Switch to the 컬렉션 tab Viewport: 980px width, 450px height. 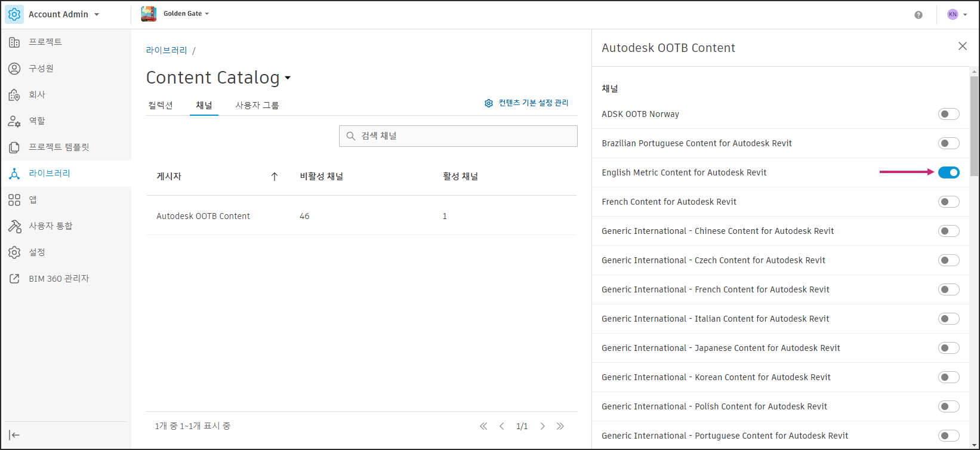(x=161, y=105)
